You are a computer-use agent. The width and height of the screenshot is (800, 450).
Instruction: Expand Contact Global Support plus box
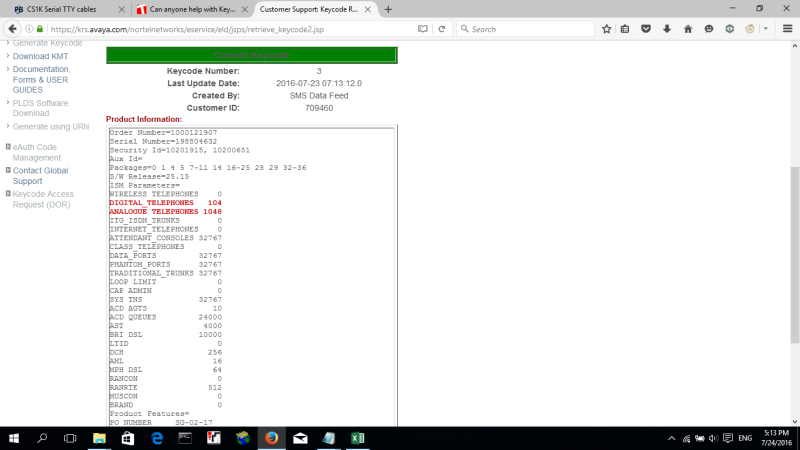click(x=8, y=170)
